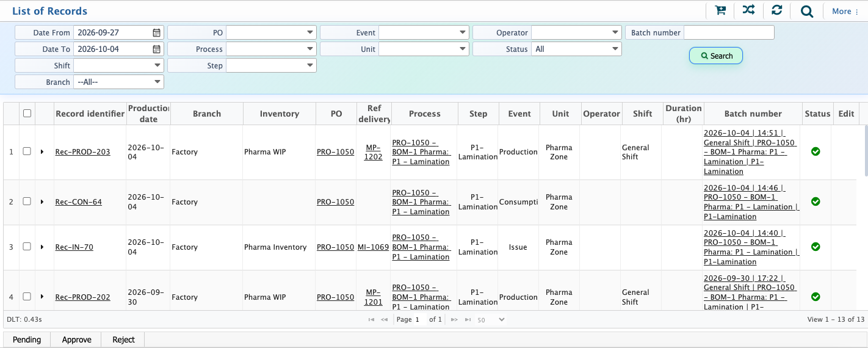This screenshot has height=348, width=868.
Task: Expand the Rec-IN-70 row details
Action: [x=42, y=247]
